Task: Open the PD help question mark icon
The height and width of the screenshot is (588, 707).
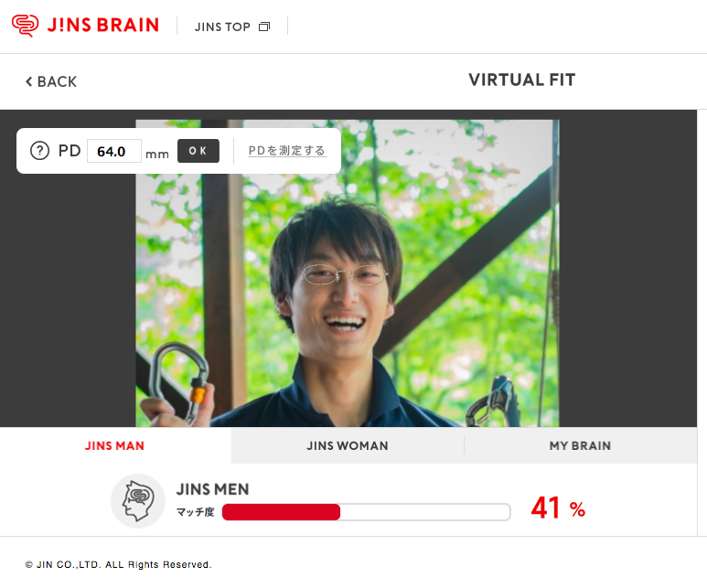Action: pos(39,151)
